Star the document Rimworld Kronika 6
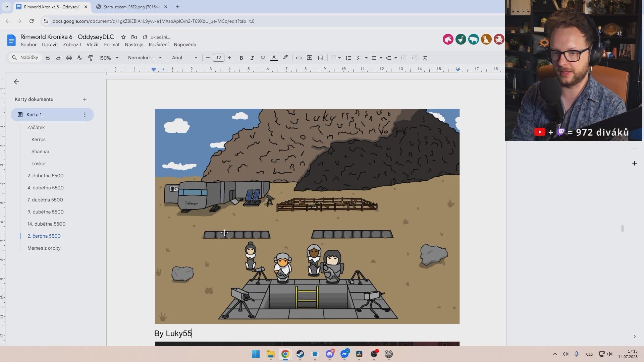The image size is (644, 362). click(x=123, y=37)
